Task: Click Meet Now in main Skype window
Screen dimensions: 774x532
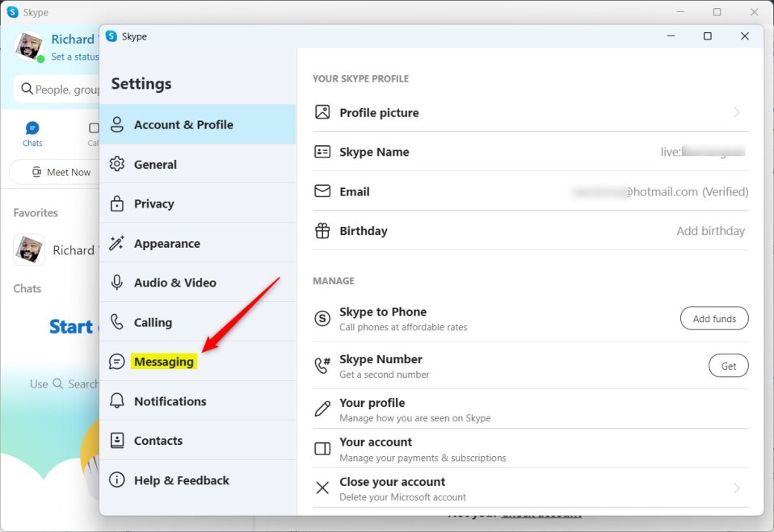Action: (x=54, y=172)
